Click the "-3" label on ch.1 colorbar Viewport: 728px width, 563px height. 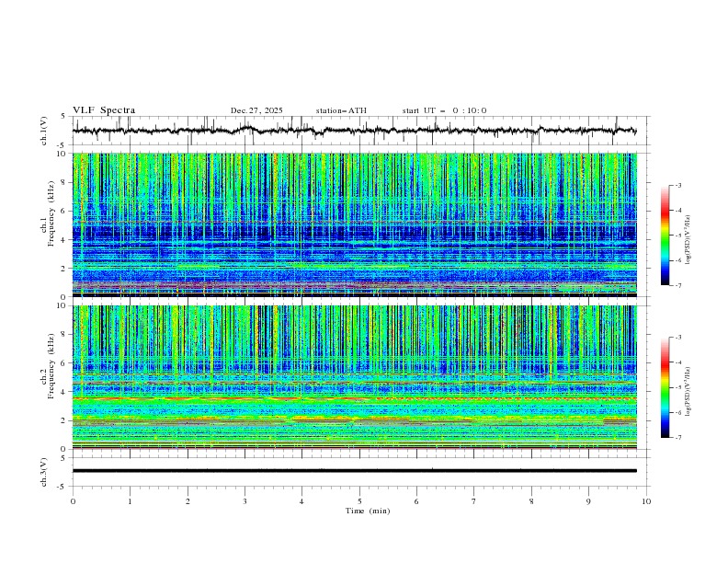(677, 185)
